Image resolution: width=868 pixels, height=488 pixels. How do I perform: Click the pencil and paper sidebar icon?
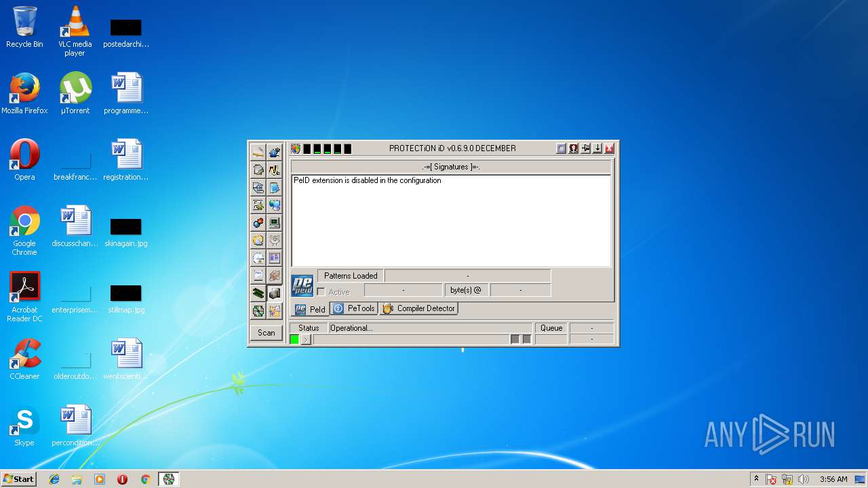258,152
